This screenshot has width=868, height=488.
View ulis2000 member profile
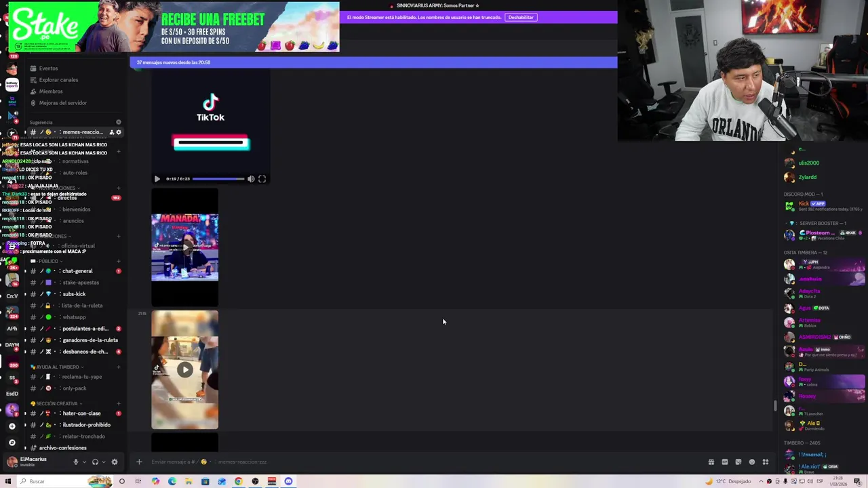point(808,163)
